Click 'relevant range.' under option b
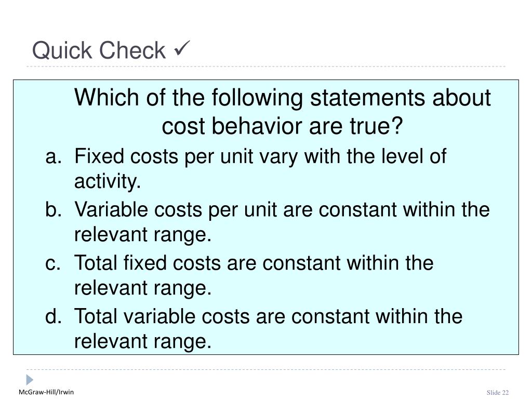This screenshot has width=532, height=399. click(143, 235)
